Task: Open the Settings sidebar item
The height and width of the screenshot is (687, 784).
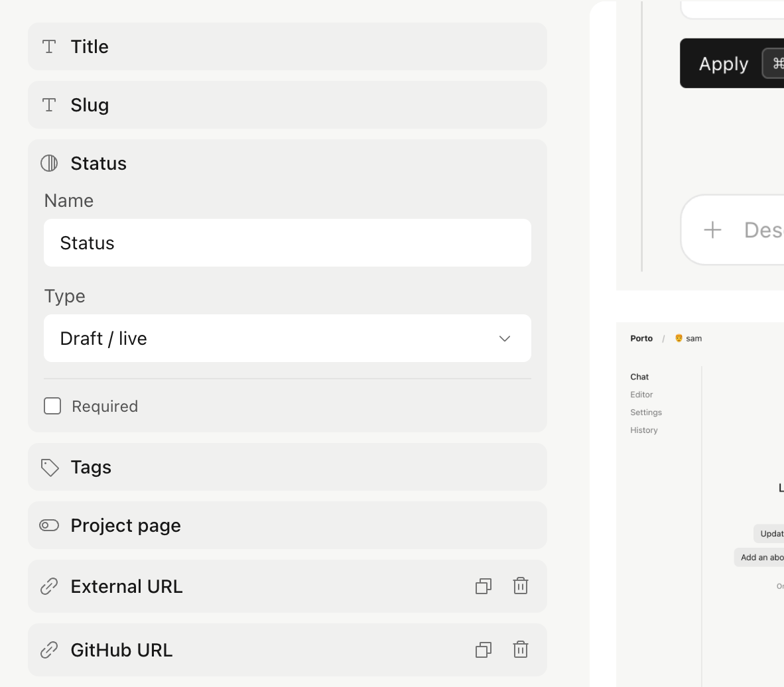Action: [646, 412]
